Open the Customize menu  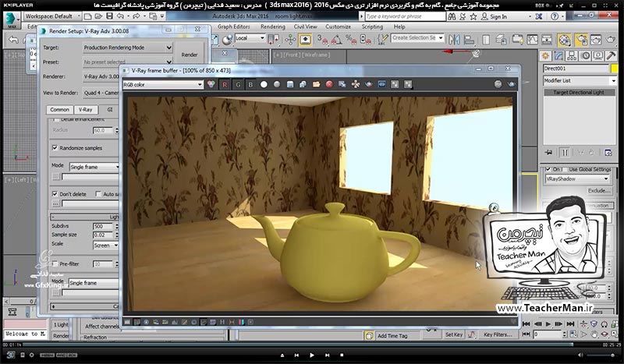pos(338,27)
